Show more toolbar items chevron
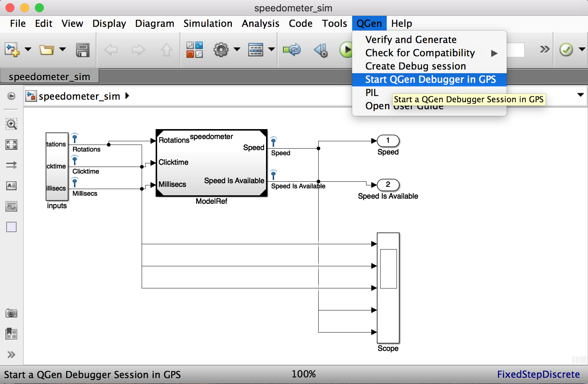Viewport: 588px width, 384px height. point(545,49)
